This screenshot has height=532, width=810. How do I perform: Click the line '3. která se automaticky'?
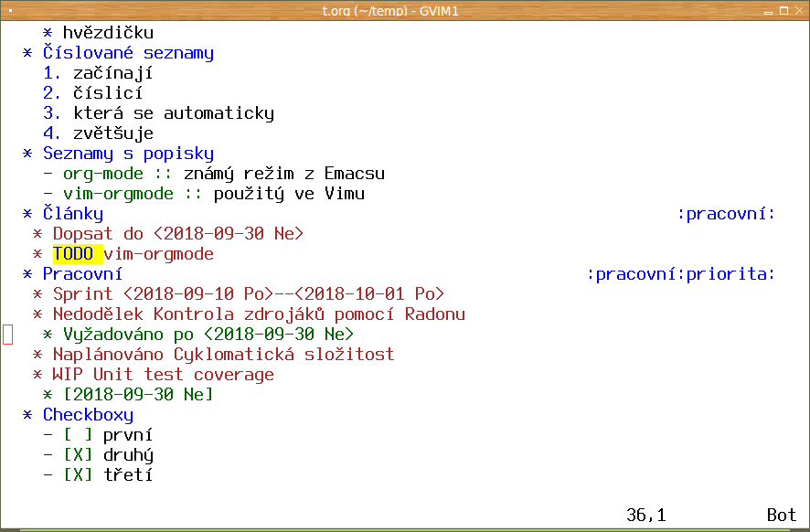coord(158,113)
